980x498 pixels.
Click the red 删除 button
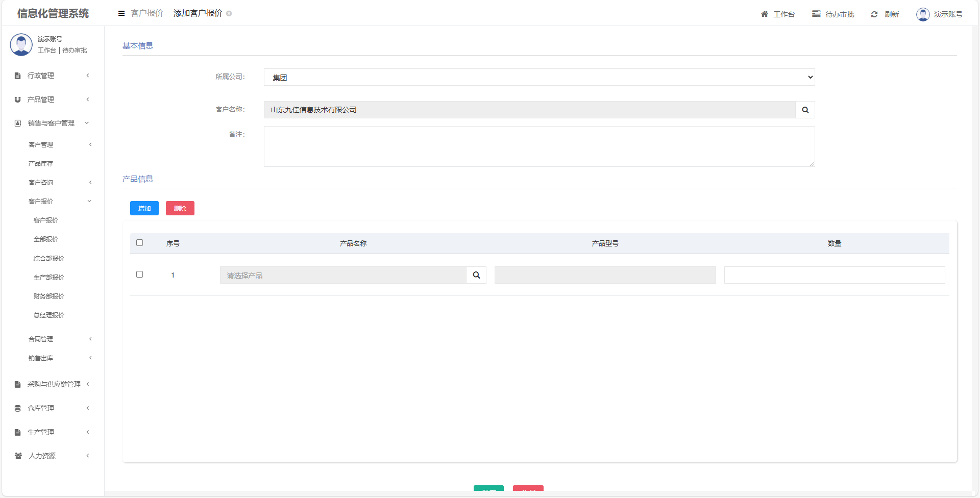tap(180, 208)
